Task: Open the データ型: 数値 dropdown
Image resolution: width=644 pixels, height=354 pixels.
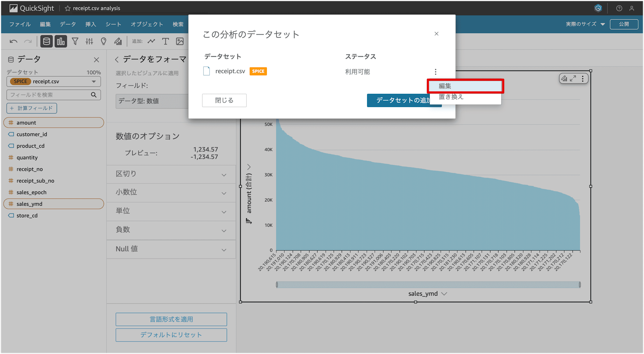Action: 152,101
